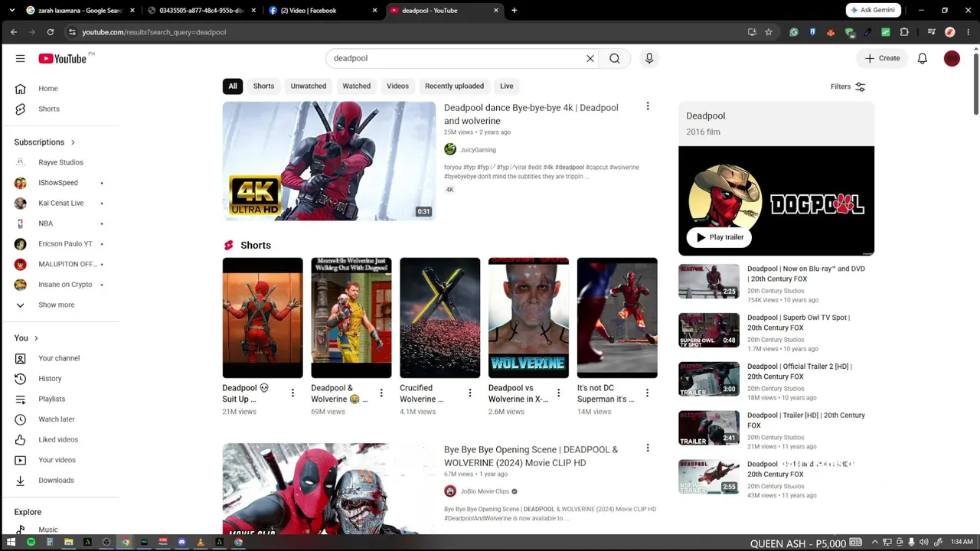The image size is (980, 551).
Task: Open Bye Bye Bye Opening Scene title
Action: coord(531,456)
